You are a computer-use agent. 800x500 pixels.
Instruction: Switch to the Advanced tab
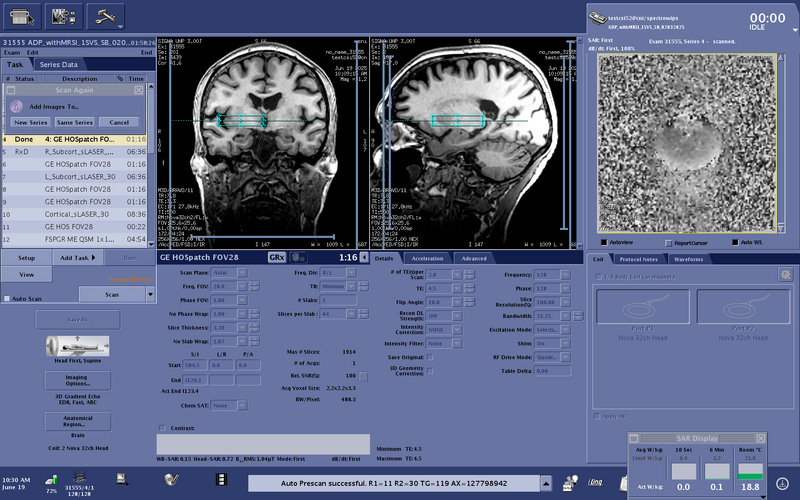pos(474,259)
